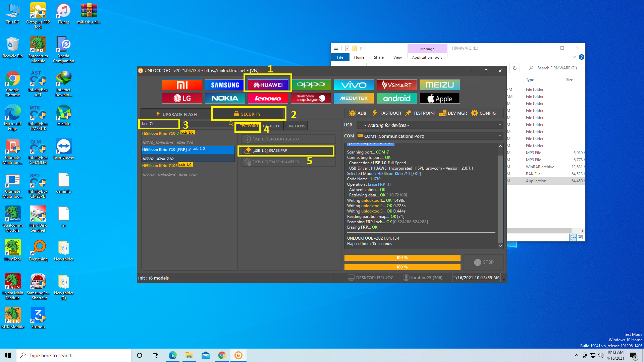Click [USB 1.0] ERASE HUAWEI ID button
This screenshot has width=644, height=362.
[x=288, y=162]
